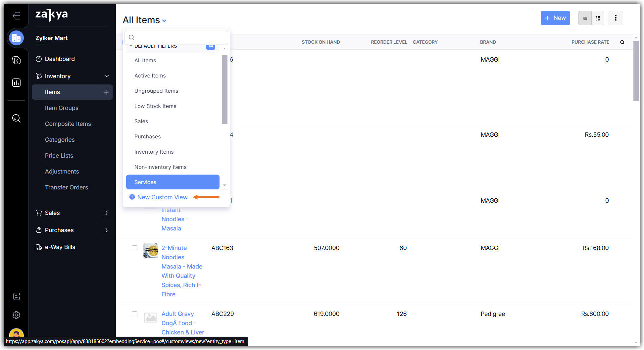Switch to grid view layout
Screen dimensions: 644x350
coord(598,18)
